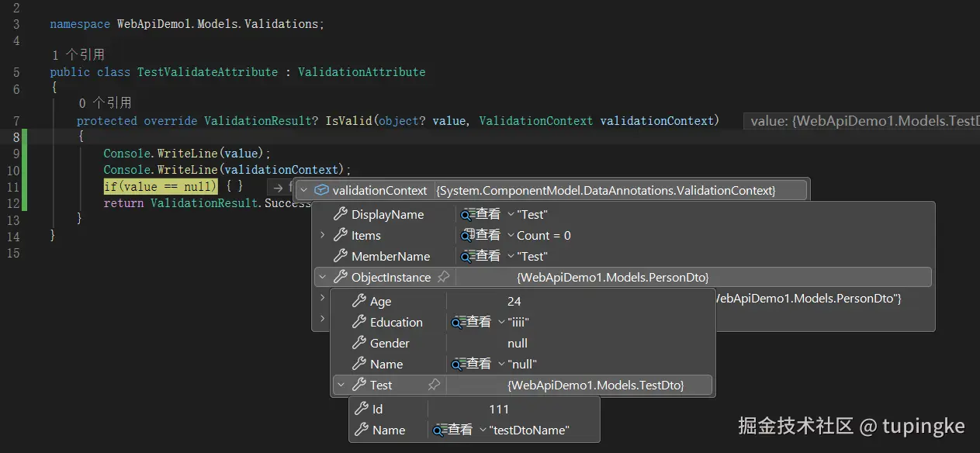Screen dimensions: 980x453
Task: Select the Gender value null
Action: [518, 343]
